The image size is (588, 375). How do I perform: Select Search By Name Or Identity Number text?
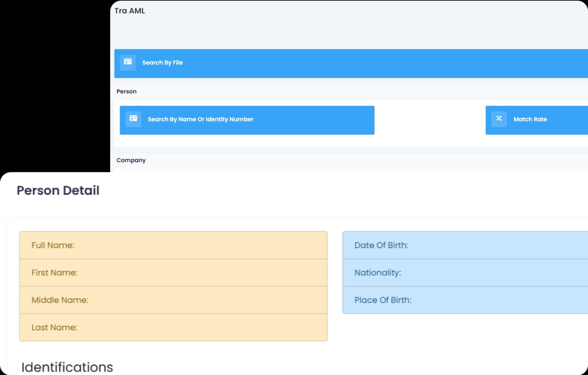[200, 119]
